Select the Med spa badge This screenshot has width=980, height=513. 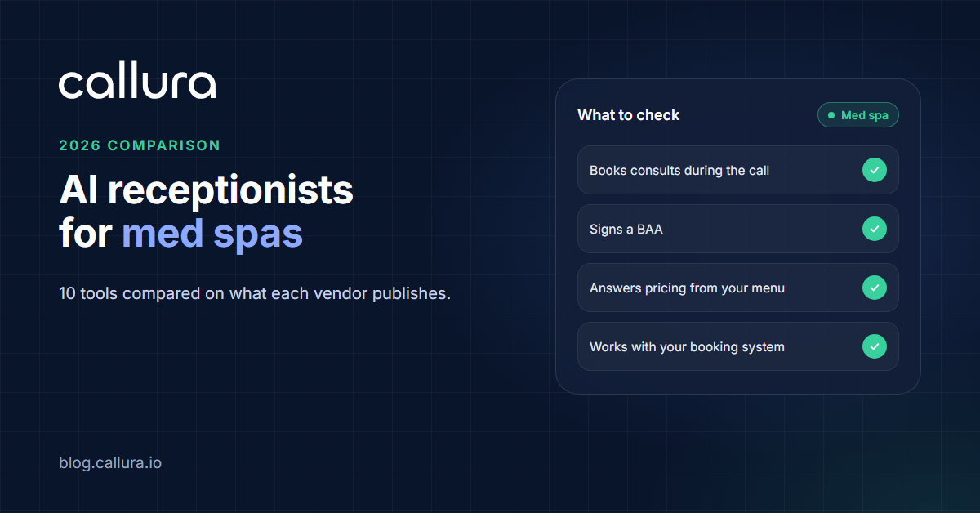point(858,115)
